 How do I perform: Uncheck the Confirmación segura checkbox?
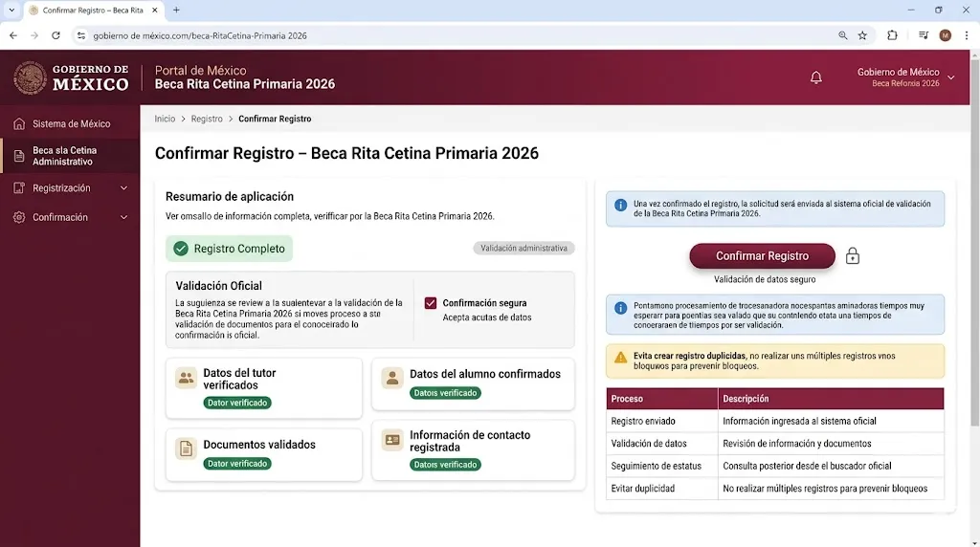431,303
